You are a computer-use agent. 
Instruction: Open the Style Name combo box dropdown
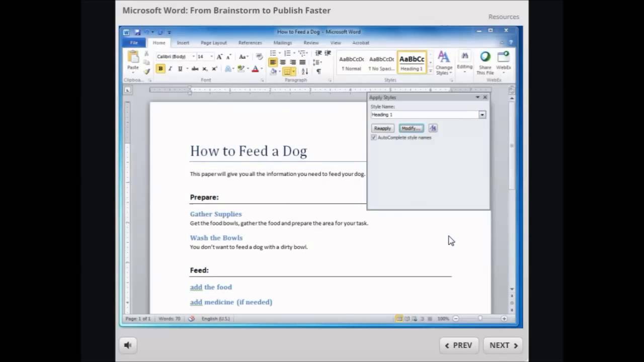point(482,115)
